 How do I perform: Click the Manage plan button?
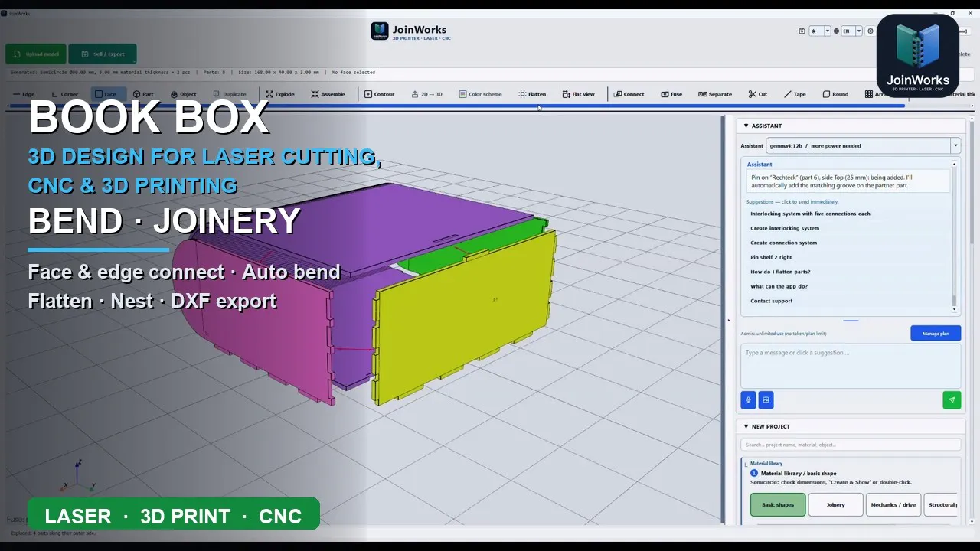point(936,333)
